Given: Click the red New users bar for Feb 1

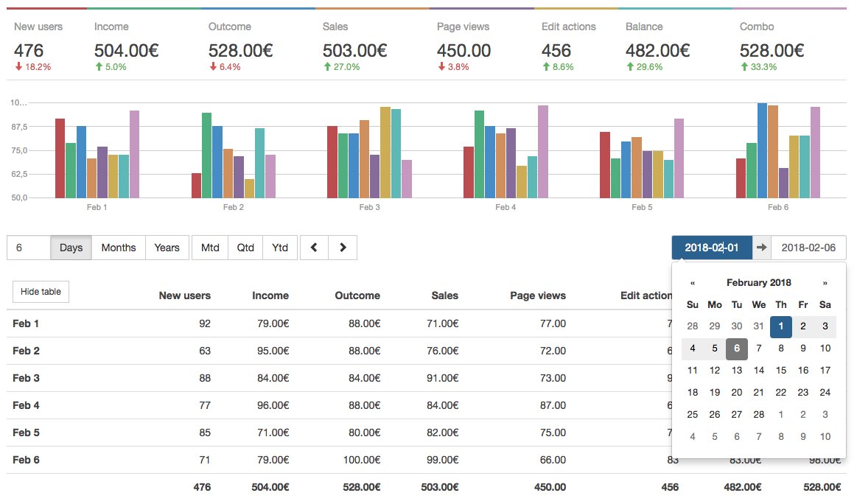Looking at the screenshot, I should (60, 158).
